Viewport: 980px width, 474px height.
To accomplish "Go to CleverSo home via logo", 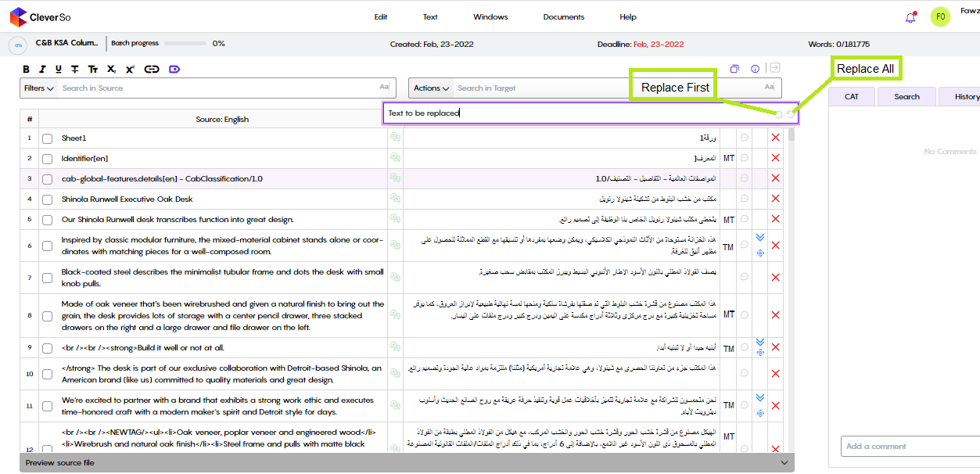I will 39,16.
